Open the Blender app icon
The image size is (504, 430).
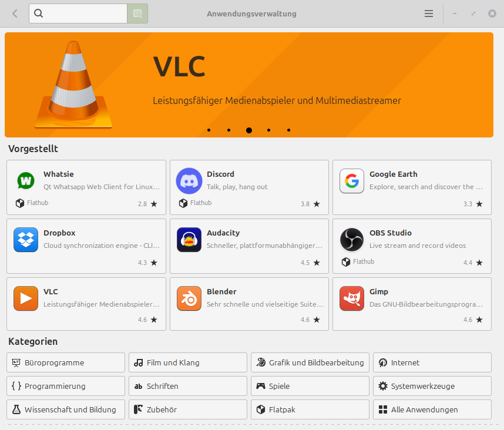189,298
